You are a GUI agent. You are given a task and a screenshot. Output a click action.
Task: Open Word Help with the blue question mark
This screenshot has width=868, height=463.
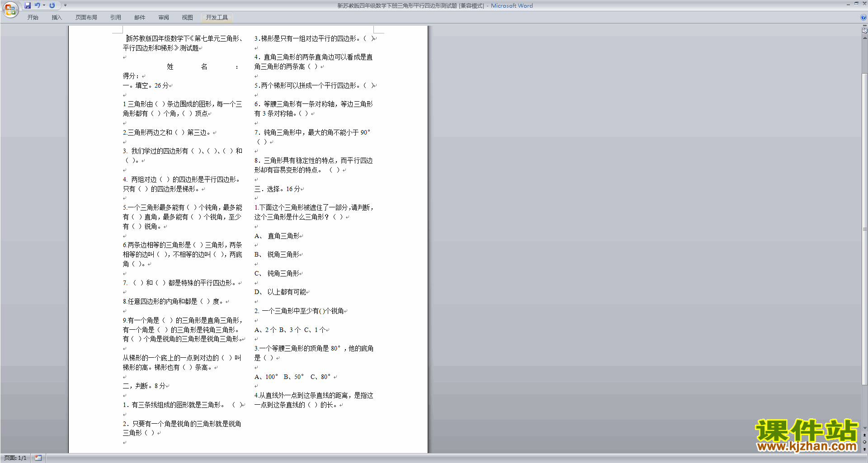click(x=863, y=18)
